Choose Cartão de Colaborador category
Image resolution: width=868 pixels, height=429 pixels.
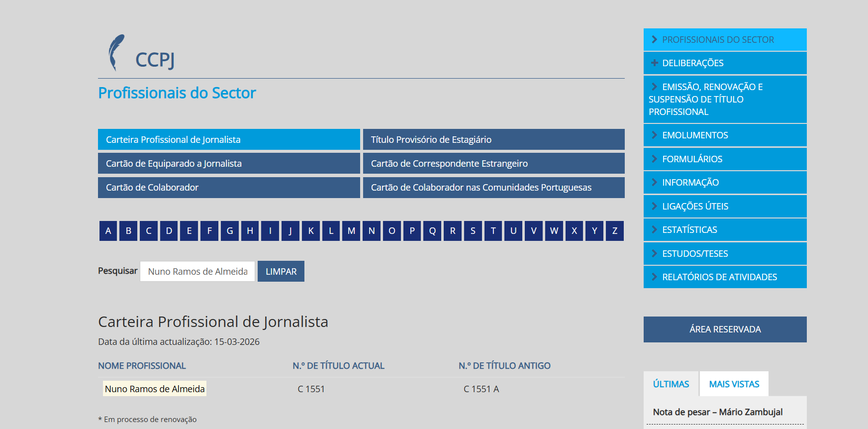point(228,188)
